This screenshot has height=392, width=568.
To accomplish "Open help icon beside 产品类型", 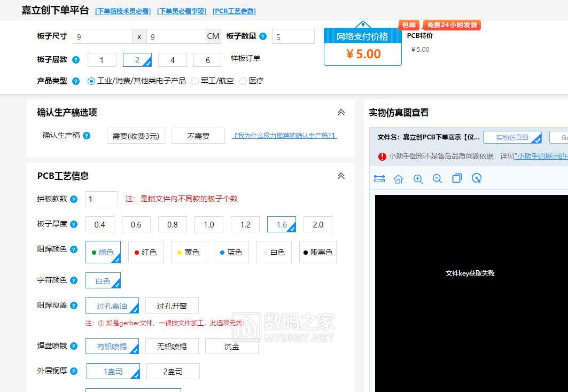I will [x=76, y=81].
